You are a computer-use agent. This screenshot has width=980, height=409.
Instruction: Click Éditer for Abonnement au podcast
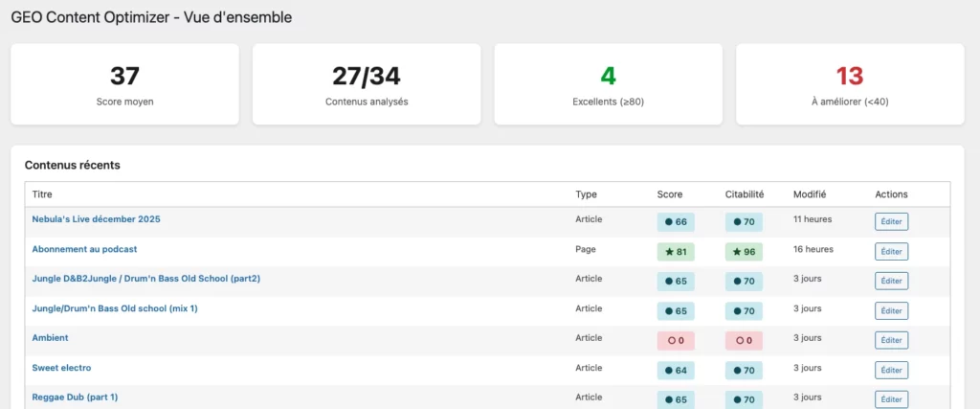pos(891,251)
